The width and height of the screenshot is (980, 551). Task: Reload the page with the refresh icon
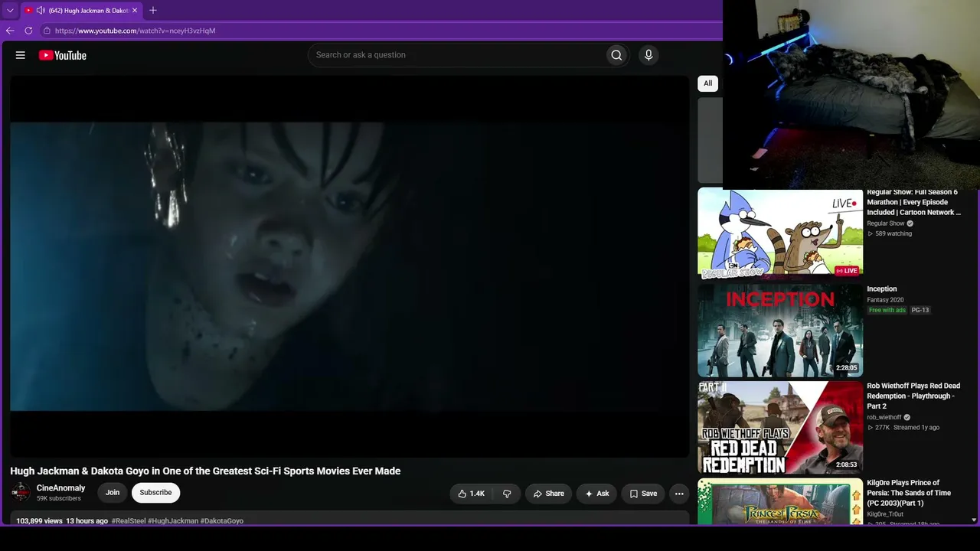pos(28,31)
